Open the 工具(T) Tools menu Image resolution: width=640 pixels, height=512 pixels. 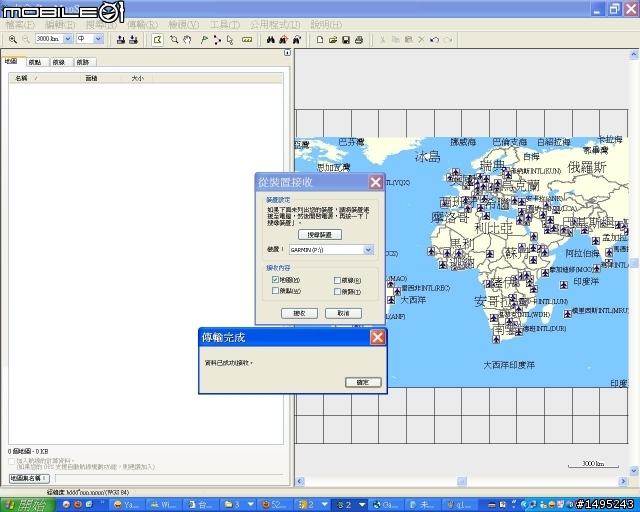pos(224,25)
